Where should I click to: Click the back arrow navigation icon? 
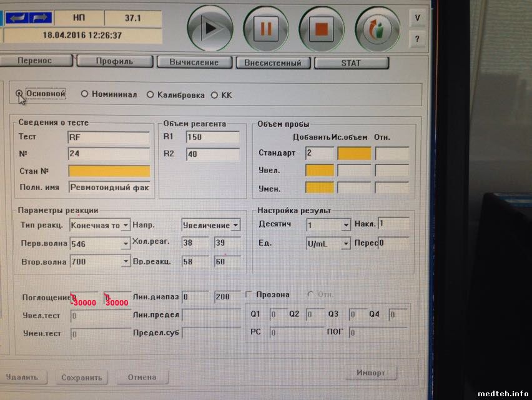pyautogui.click(x=19, y=18)
